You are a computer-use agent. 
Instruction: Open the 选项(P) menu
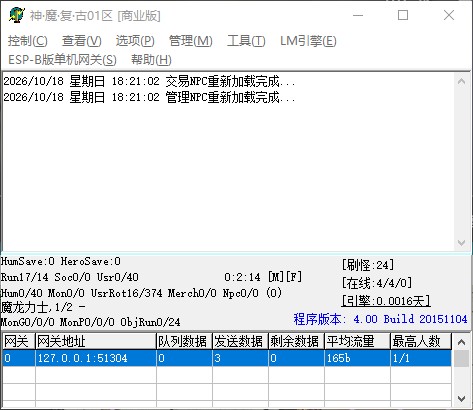pos(135,41)
